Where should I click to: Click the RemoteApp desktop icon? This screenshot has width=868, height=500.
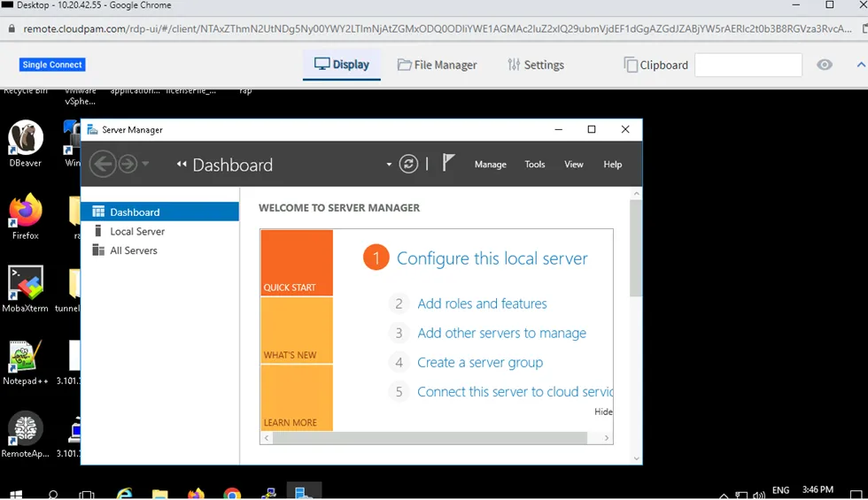click(25, 435)
